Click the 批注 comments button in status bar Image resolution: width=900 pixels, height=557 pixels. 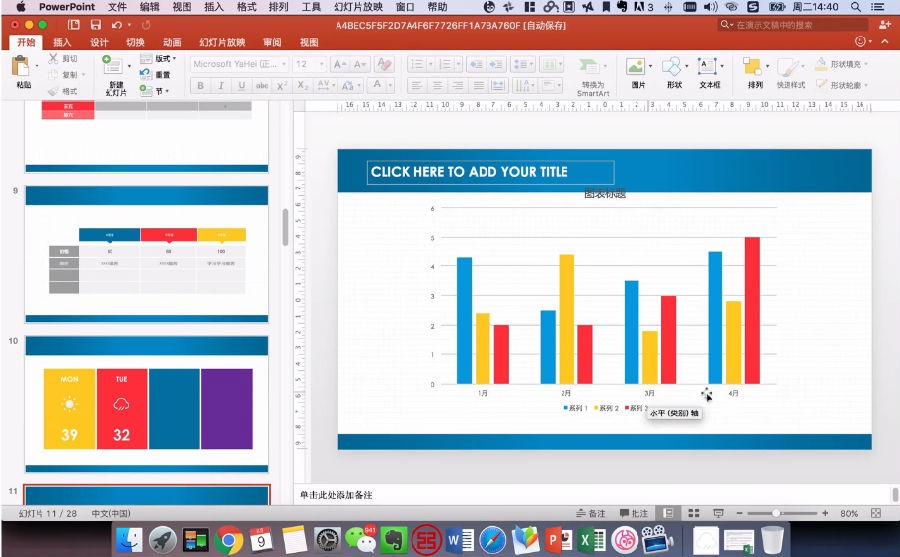click(634, 513)
